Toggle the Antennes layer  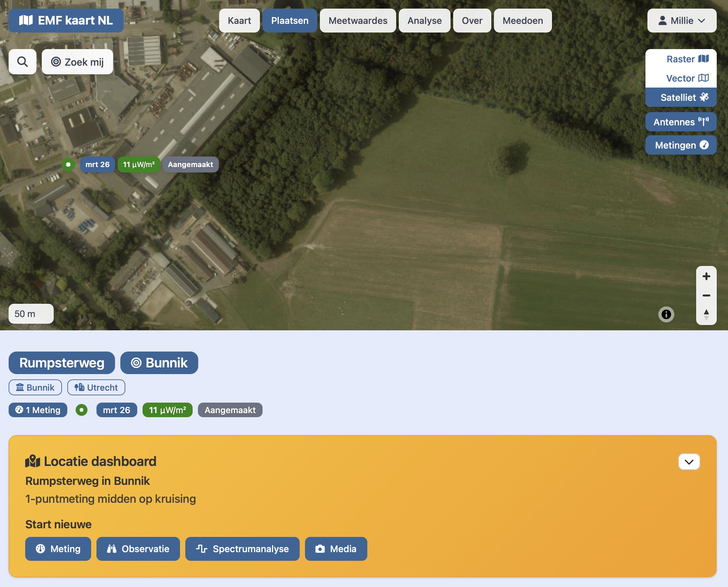(x=681, y=122)
